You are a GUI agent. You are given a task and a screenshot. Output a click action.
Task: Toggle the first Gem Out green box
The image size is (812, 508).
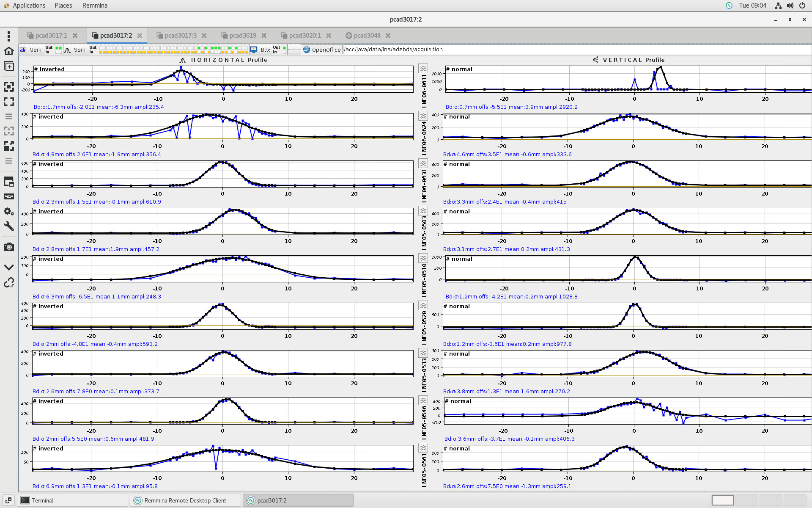[57, 48]
